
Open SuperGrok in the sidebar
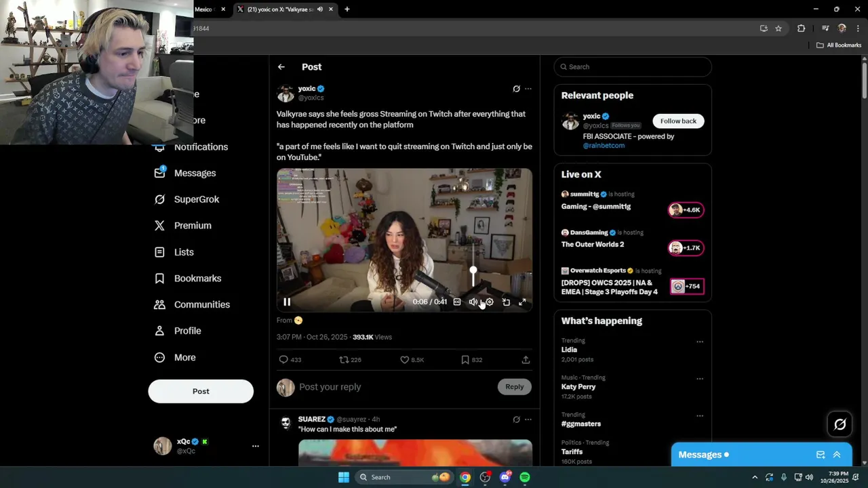187,199
